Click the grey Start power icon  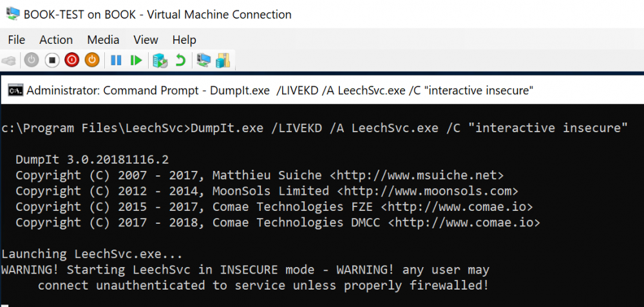click(x=31, y=60)
